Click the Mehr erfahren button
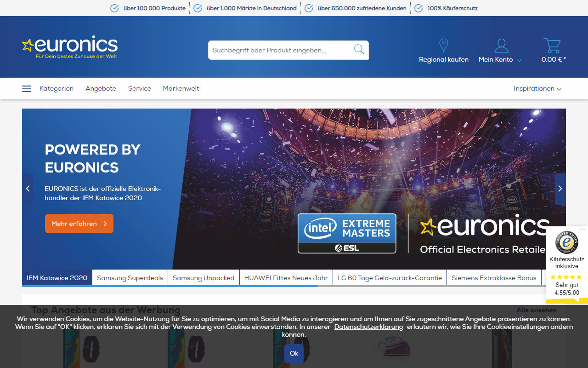Viewport: 588px width, 368px height. 79,224
